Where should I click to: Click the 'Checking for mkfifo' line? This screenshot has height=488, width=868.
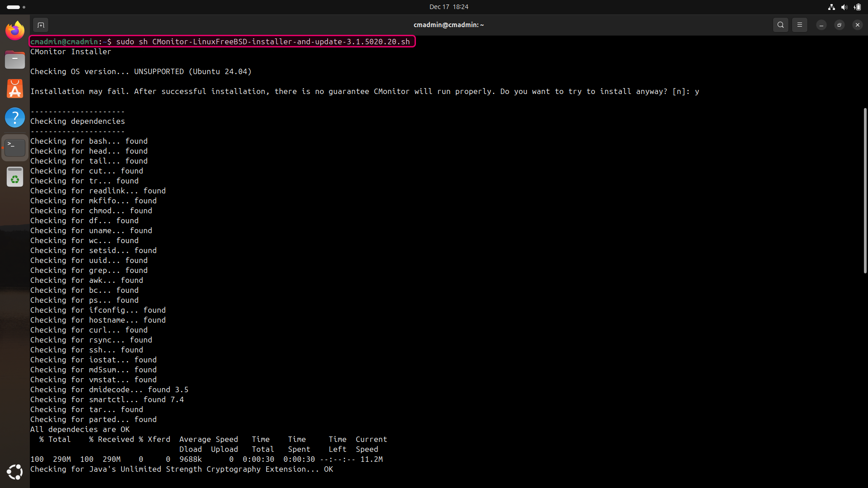click(x=93, y=201)
